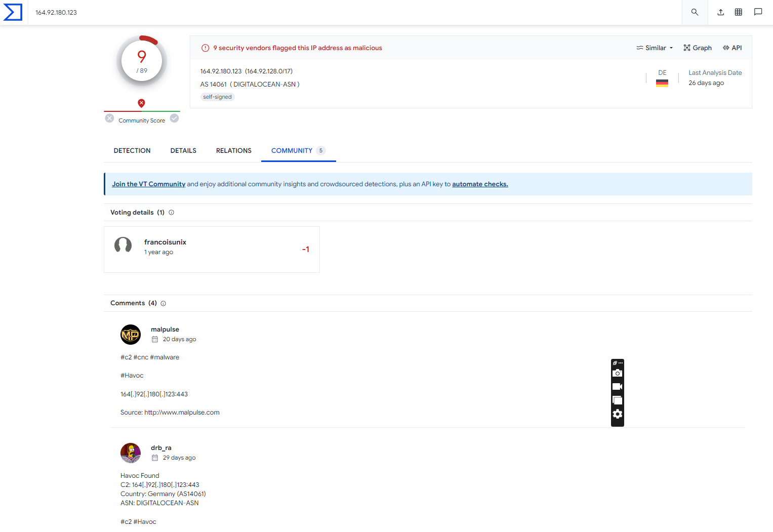Screen dimensions: 773x532
Task: Click the 9/89 detection score gauge
Action: click(142, 61)
